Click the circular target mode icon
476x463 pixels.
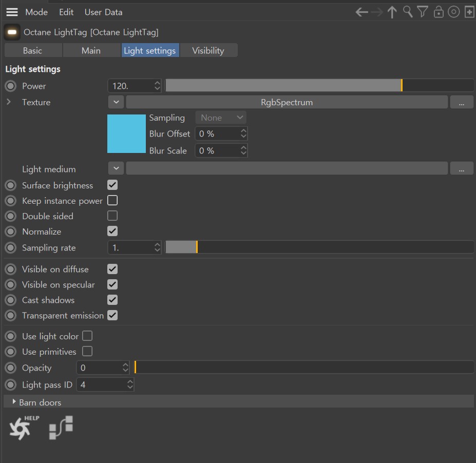(453, 12)
